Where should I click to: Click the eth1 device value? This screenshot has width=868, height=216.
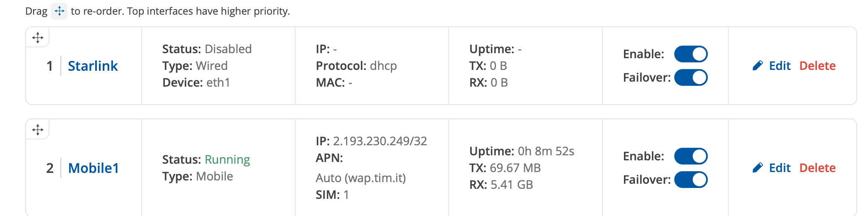(218, 82)
